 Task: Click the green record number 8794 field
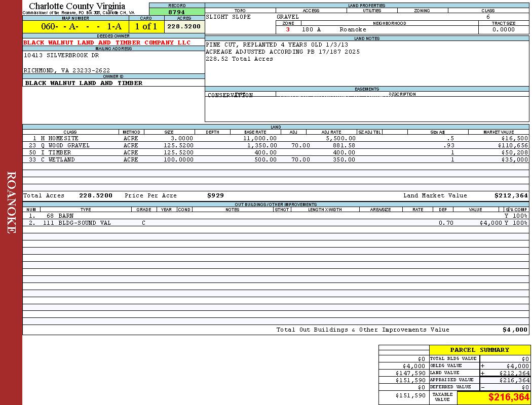click(176, 12)
